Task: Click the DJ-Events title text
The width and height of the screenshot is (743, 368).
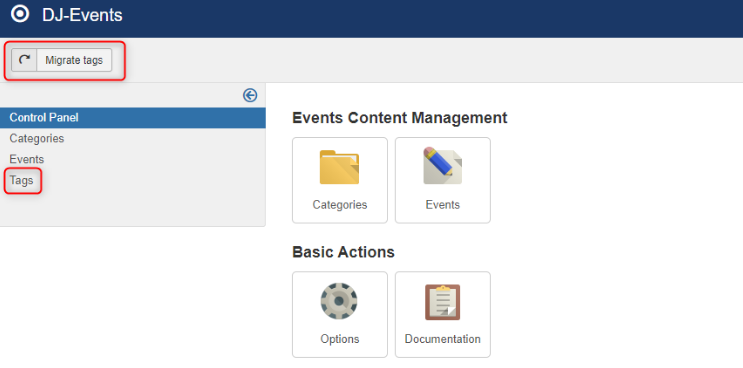Action: pyautogui.click(x=82, y=15)
